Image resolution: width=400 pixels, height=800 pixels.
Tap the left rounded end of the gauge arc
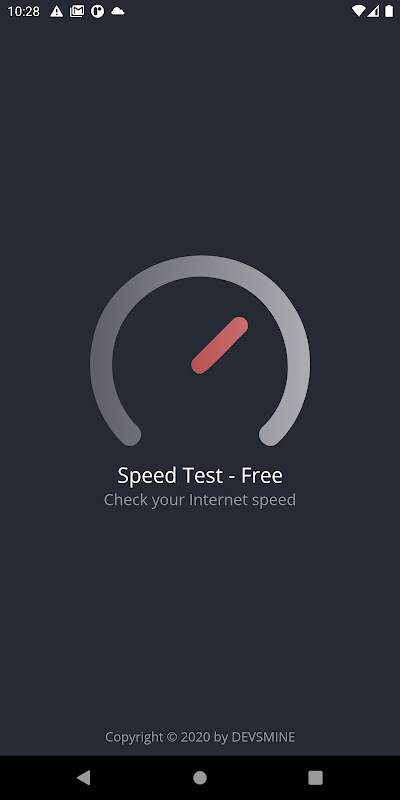(130, 435)
